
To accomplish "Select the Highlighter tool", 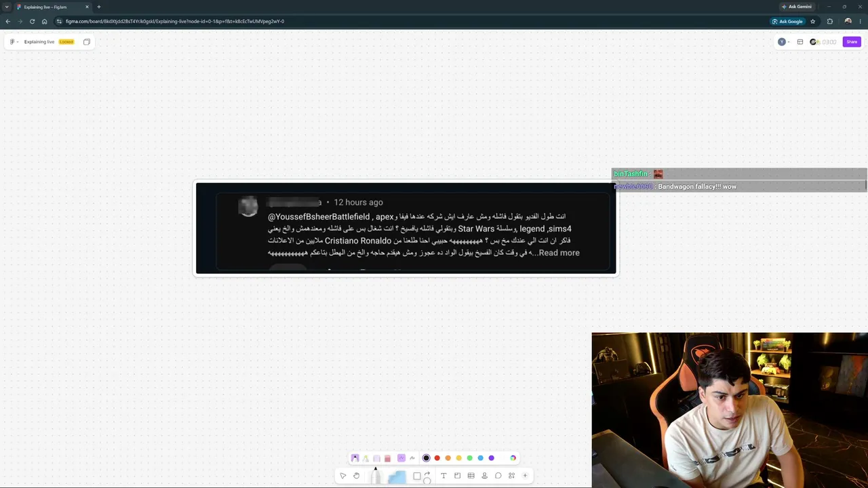I will (x=366, y=458).
